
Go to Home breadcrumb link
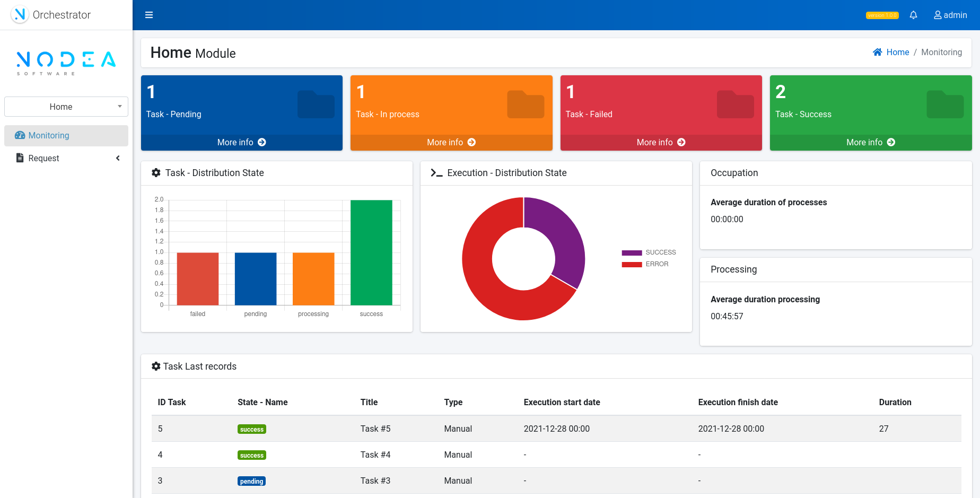(897, 52)
